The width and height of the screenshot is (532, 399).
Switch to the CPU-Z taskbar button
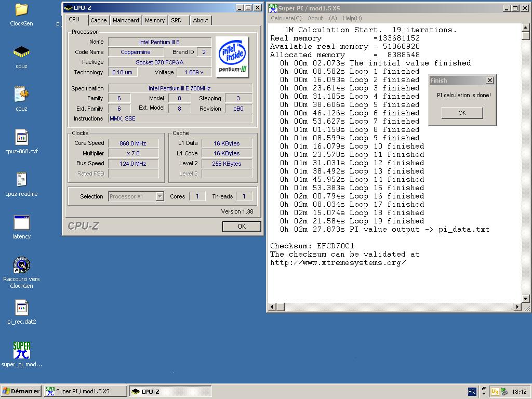[170, 391]
